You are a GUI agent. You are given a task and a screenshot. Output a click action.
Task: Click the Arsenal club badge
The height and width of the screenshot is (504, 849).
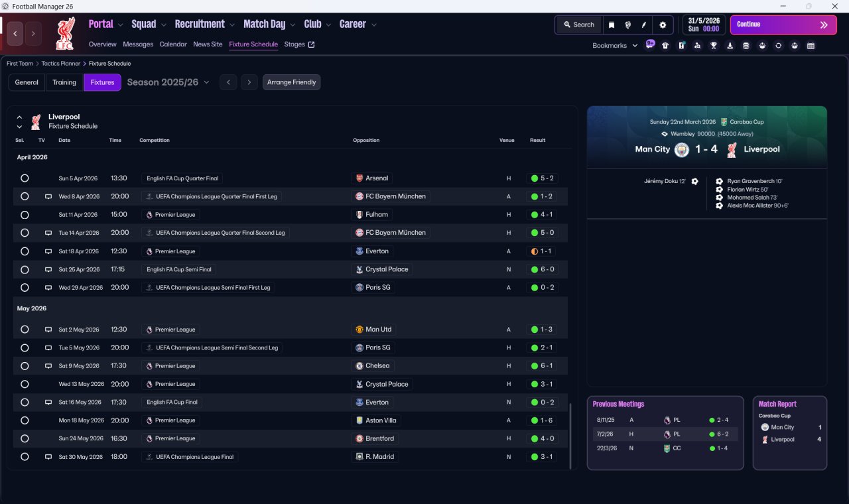359,178
